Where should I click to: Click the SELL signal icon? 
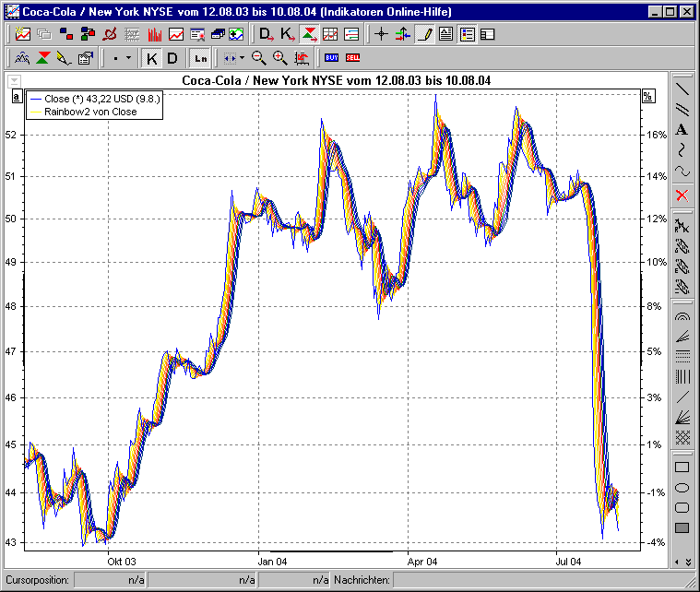pos(352,58)
